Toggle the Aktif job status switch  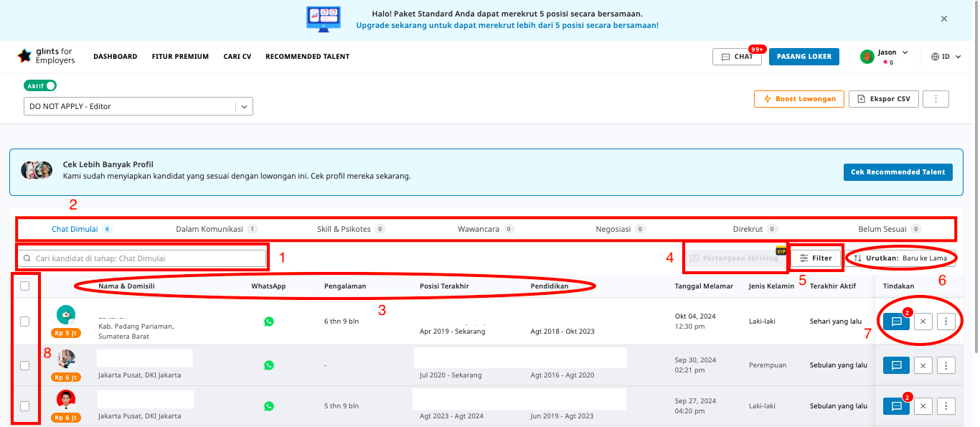[40, 85]
